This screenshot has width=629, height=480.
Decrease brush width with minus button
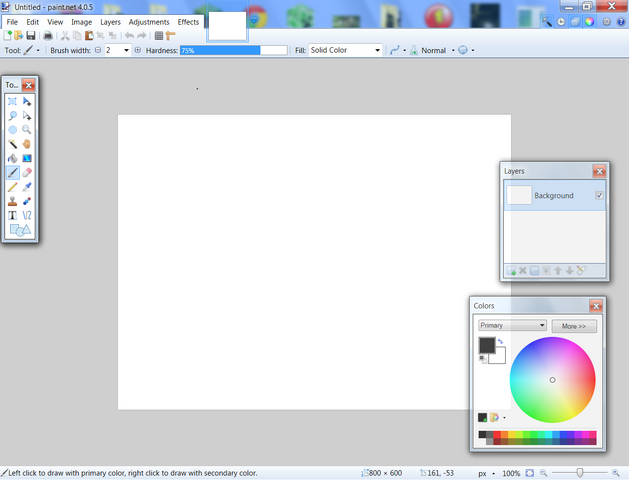tap(98, 50)
